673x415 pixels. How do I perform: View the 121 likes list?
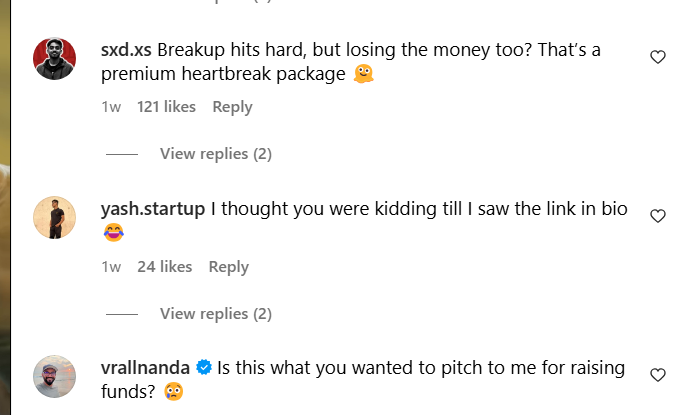coord(166,107)
